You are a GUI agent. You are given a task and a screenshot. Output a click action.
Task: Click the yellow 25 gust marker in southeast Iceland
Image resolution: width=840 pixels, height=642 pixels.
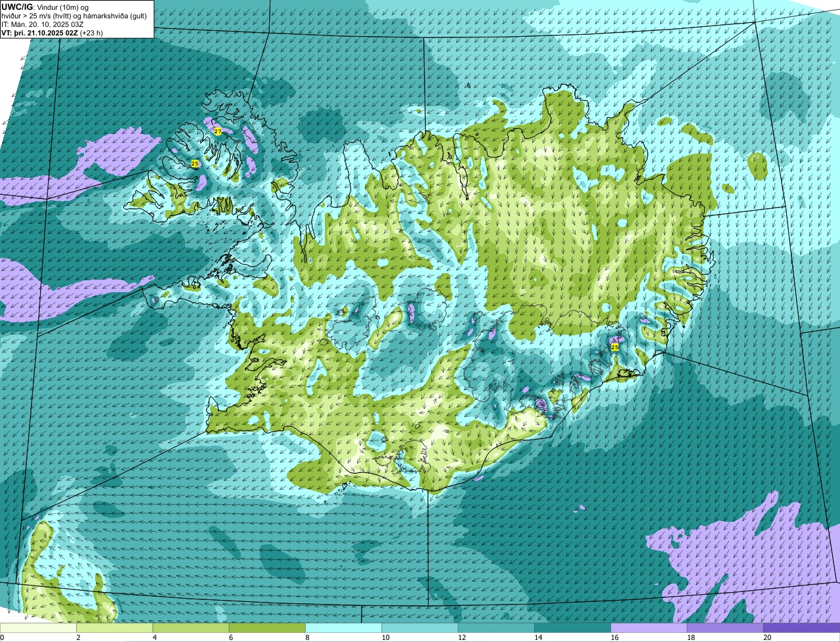pyautogui.click(x=615, y=347)
